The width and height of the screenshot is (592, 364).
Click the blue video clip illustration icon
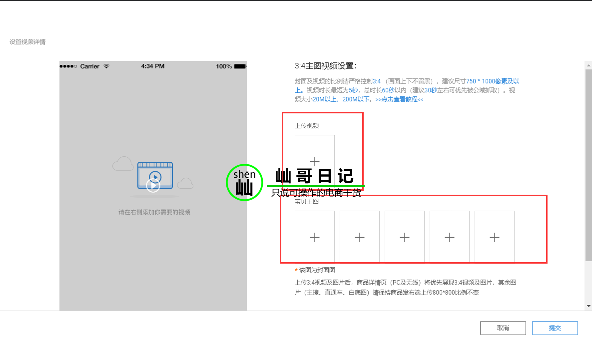[155, 175]
